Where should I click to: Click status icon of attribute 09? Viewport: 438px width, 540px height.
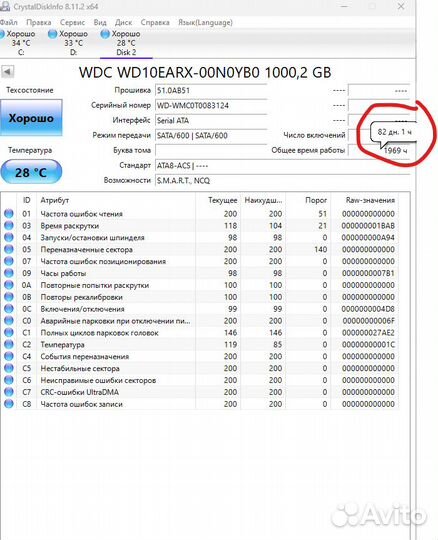(9, 273)
